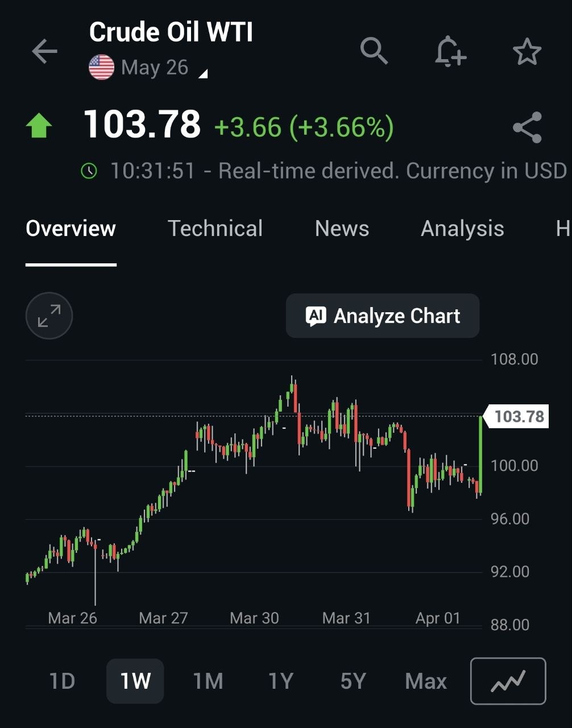572x728 pixels.
Task: Tap the US flag icon
Action: point(101,68)
